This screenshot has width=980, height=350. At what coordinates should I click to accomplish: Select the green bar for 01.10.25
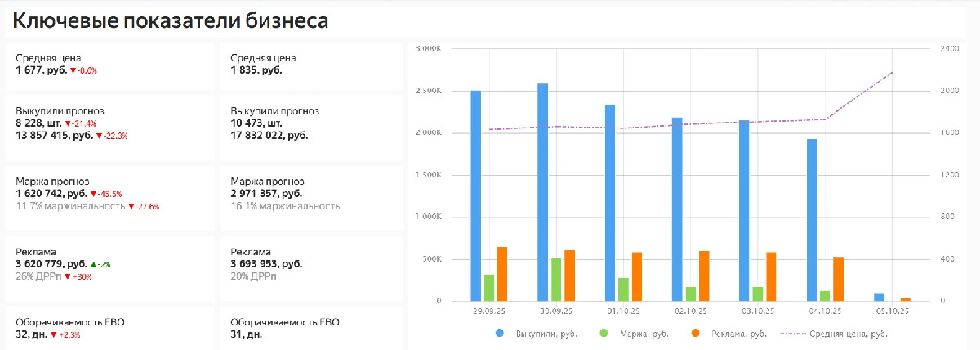coord(623,289)
